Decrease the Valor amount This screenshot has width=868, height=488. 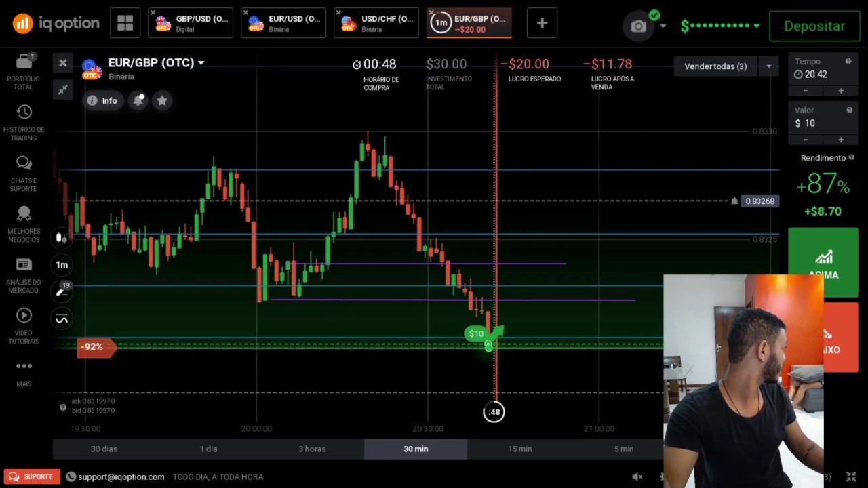pos(806,140)
